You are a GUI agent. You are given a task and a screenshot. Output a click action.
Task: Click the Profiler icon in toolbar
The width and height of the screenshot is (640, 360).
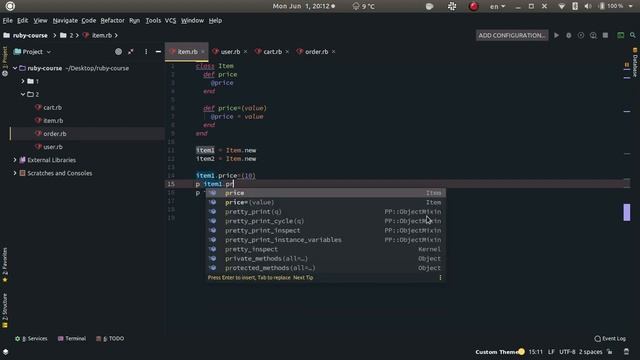click(x=593, y=36)
